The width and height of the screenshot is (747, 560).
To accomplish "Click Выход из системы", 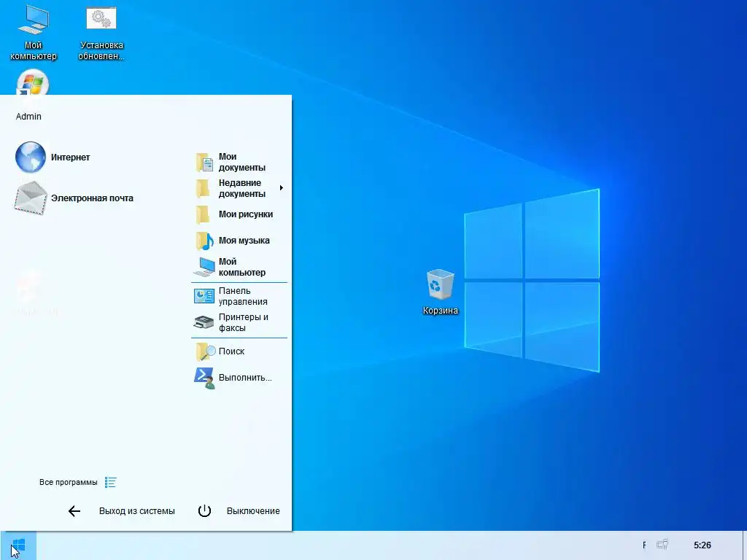I will pyautogui.click(x=136, y=511).
